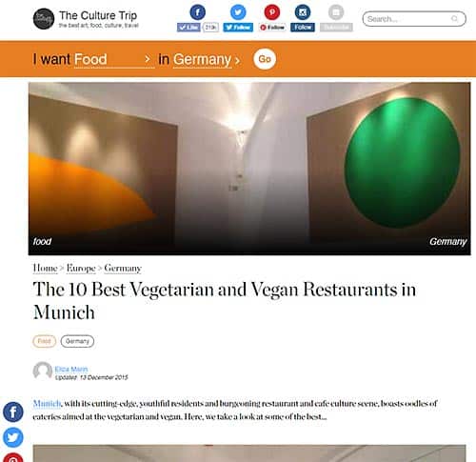This screenshot has width=476, height=462.
Task: Open the Facebook round icon in header
Action: pos(197,12)
